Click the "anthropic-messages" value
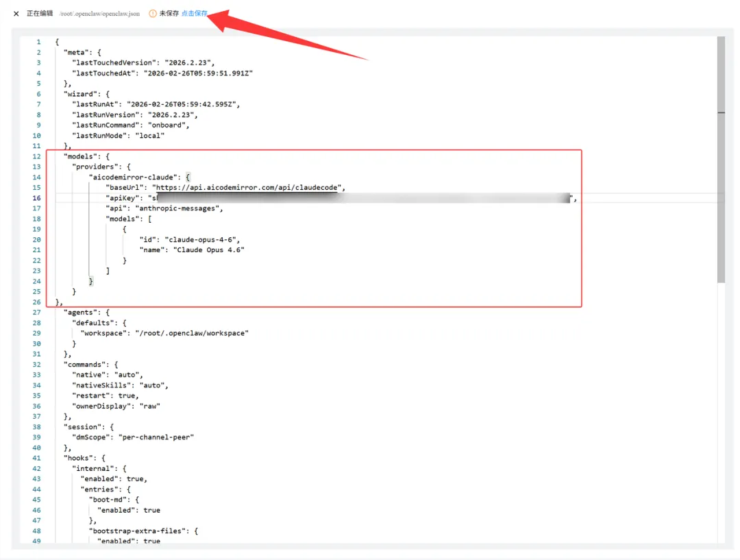 tap(177, 208)
